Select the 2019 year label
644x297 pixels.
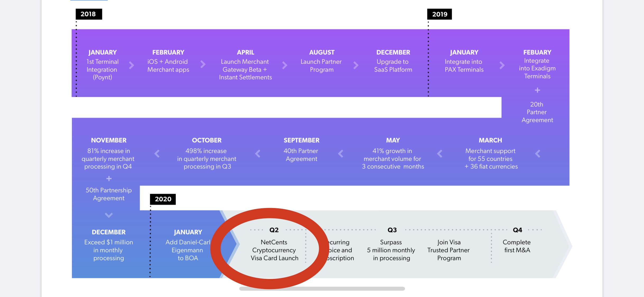pyautogui.click(x=439, y=14)
